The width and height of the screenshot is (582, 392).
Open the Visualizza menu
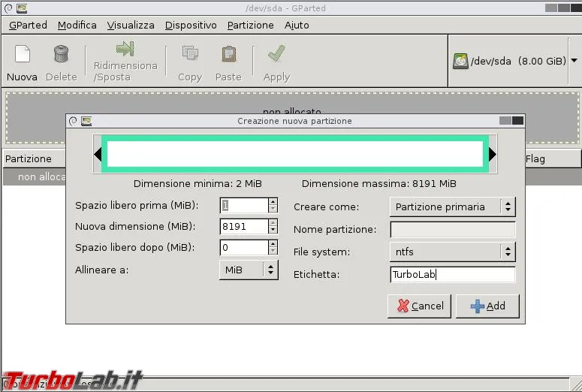[x=131, y=26]
